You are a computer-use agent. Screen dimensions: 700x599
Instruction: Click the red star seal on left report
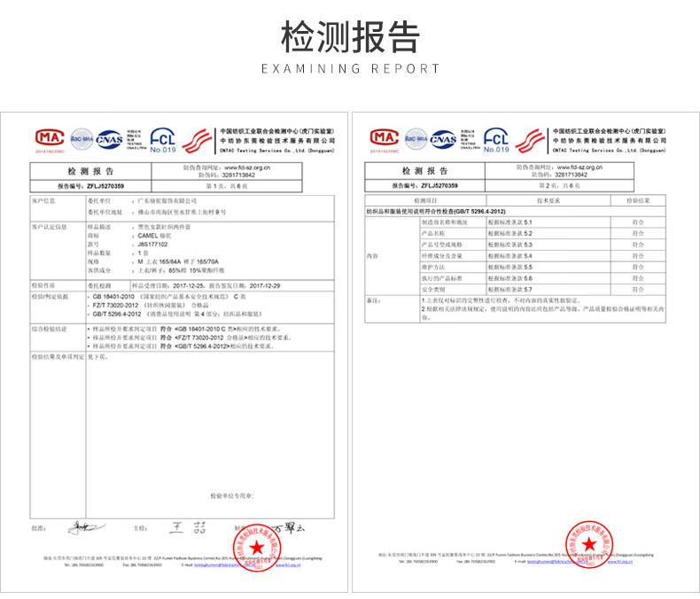point(257,548)
